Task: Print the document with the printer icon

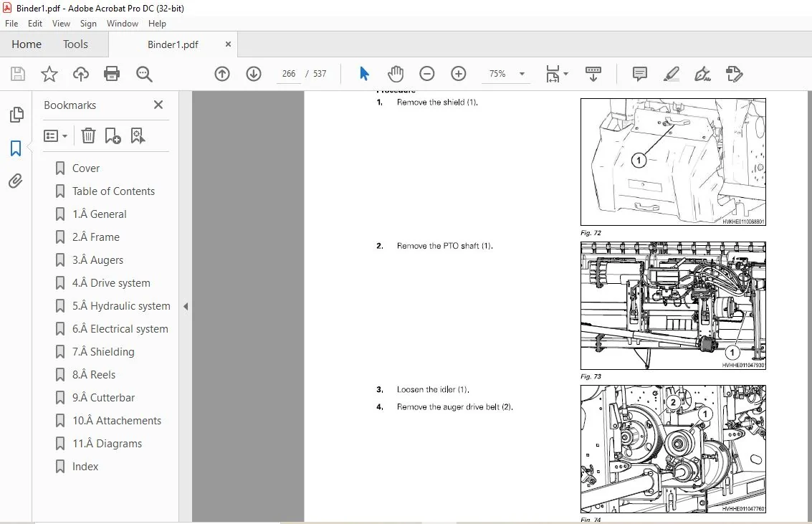Action: pos(112,74)
